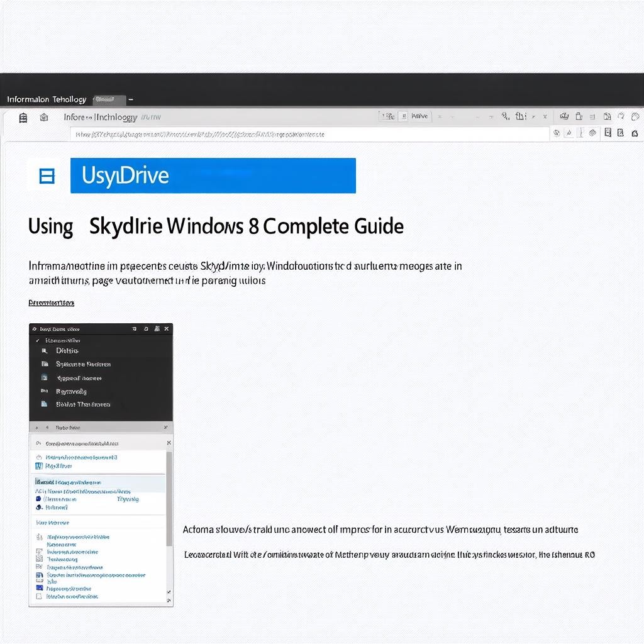This screenshot has height=644, width=644.
Task: Click the browser address bar URL field
Action: pos(309,134)
